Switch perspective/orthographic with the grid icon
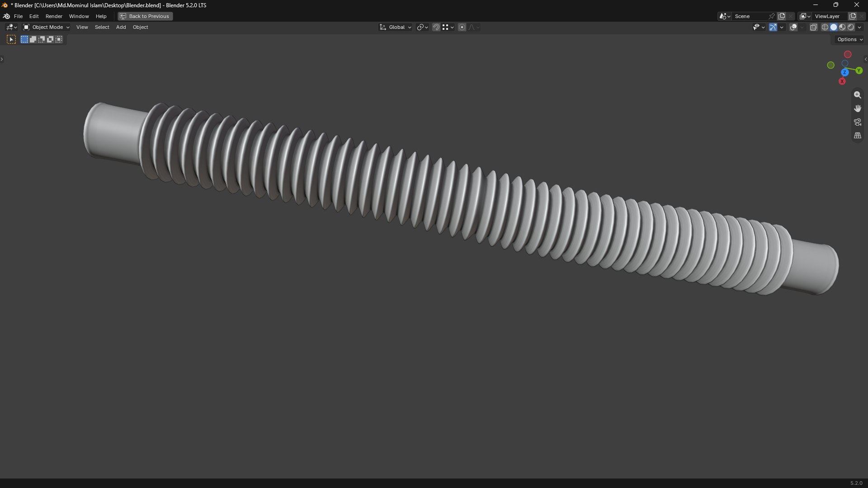The width and height of the screenshot is (868, 488). pyautogui.click(x=857, y=136)
